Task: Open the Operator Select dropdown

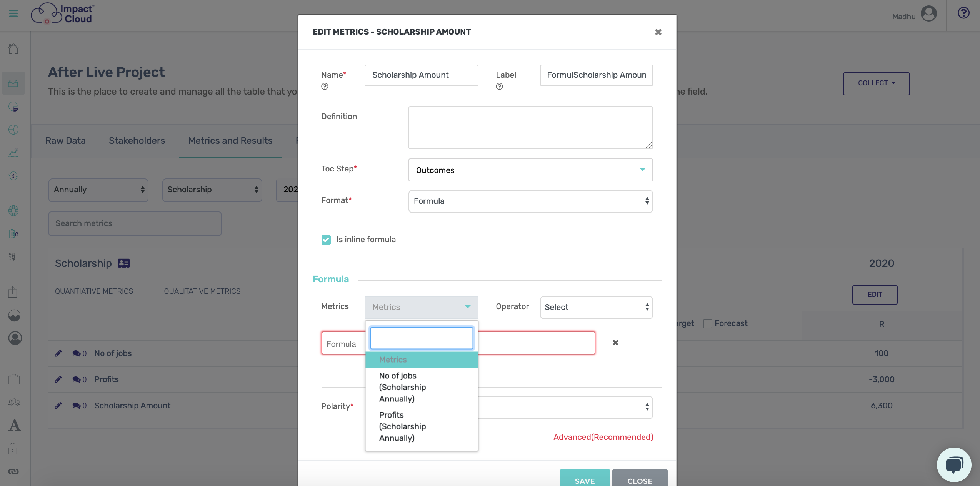Action: (x=596, y=307)
